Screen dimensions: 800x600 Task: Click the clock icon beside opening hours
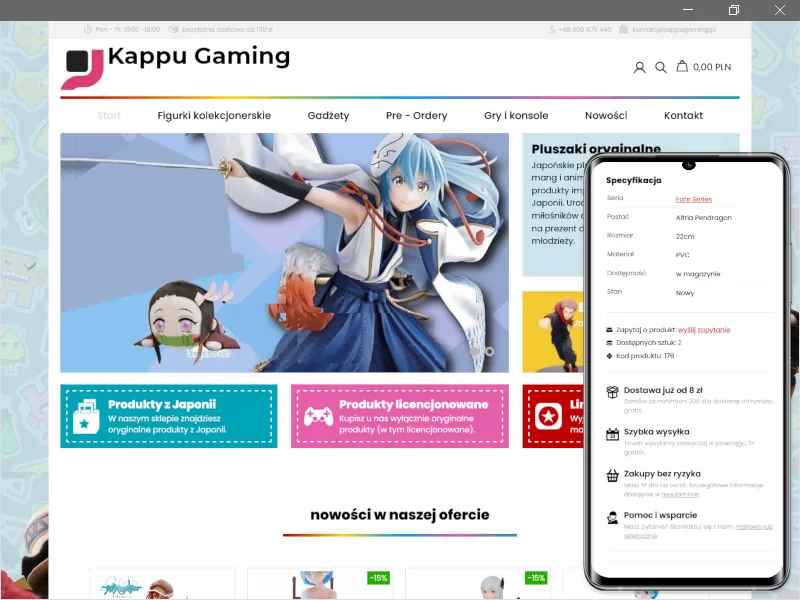pyautogui.click(x=88, y=30)
